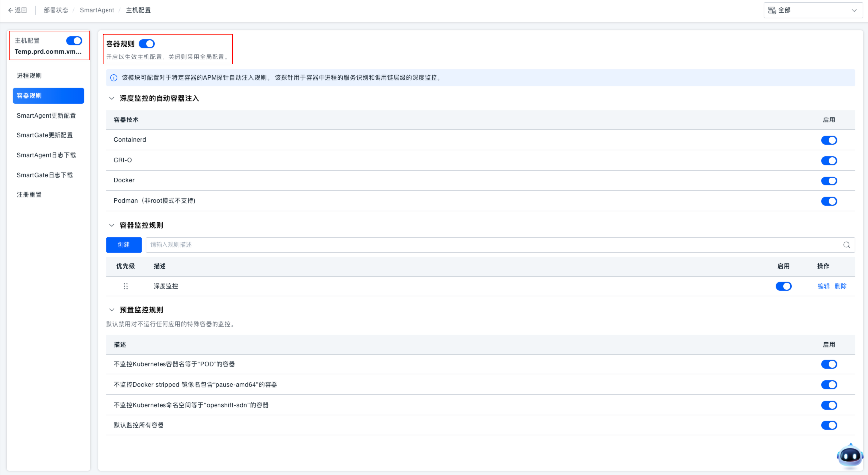This screenshot has width=868, height=475.
Task: Toggle the 主机配置 host config switch
Action: 74,41
